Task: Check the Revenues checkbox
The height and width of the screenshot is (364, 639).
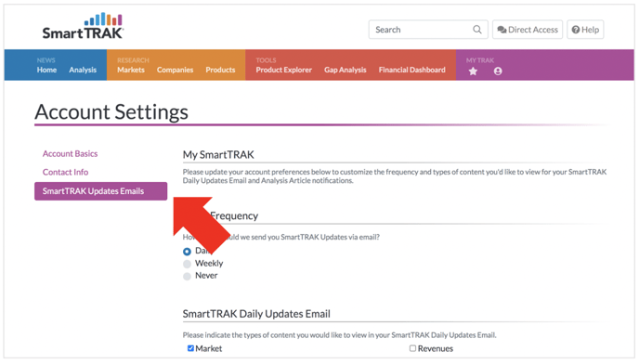Action: [x=412, y=348]
